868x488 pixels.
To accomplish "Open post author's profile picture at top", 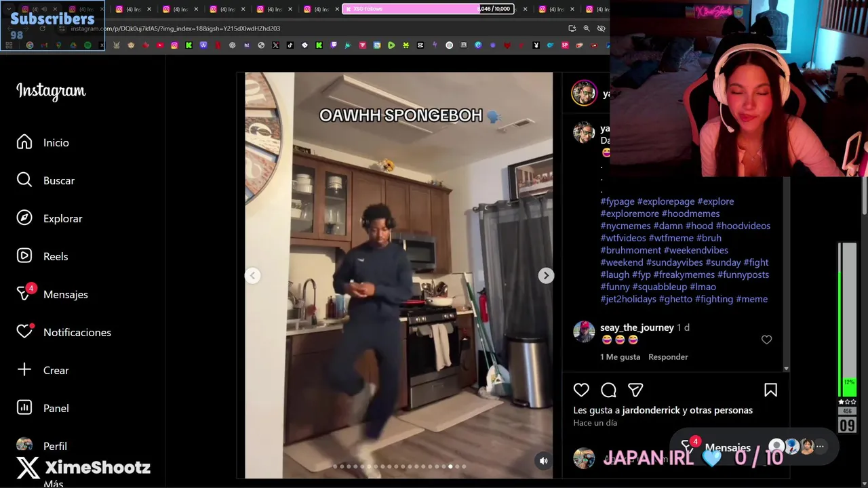I will click(x=584, y=94).
